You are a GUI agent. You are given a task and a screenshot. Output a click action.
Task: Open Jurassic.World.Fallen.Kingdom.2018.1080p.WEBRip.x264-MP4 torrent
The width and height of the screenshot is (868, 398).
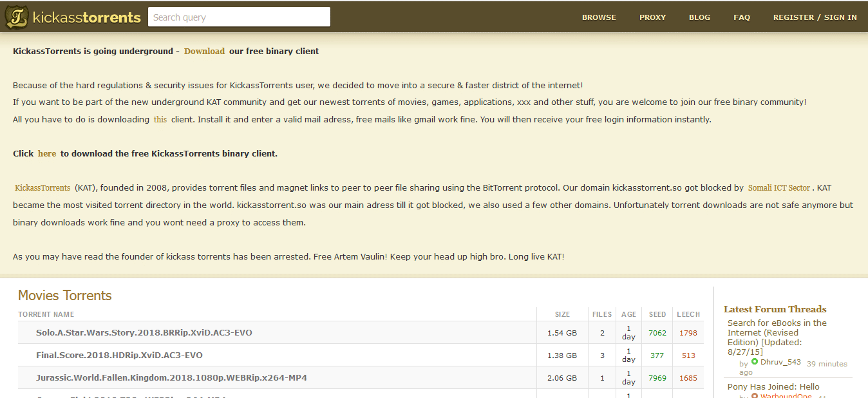(171, 377)
